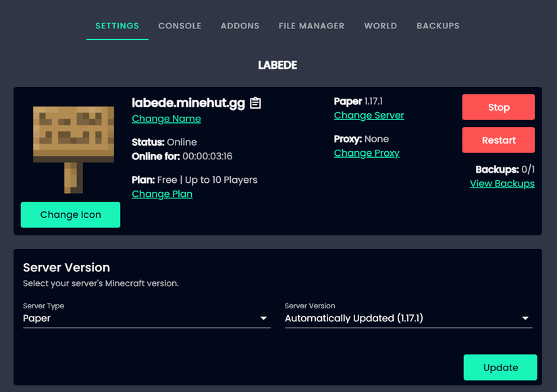
Task: Open Server Type chevron to change from Paper
Action: (264, 318)
